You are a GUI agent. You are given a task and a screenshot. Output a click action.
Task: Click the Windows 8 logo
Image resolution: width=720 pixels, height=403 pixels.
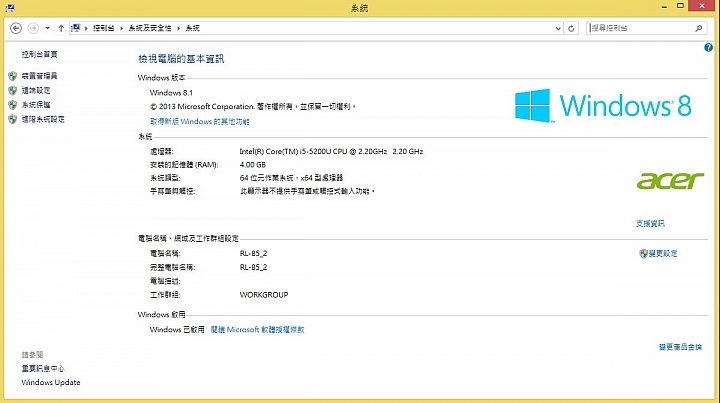[x=603, y=106]
